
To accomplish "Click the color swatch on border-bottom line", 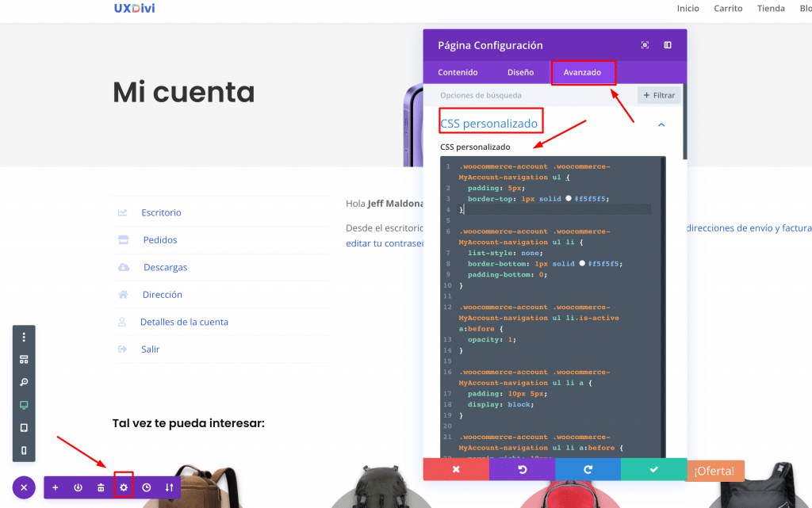I will click(582, 263).
